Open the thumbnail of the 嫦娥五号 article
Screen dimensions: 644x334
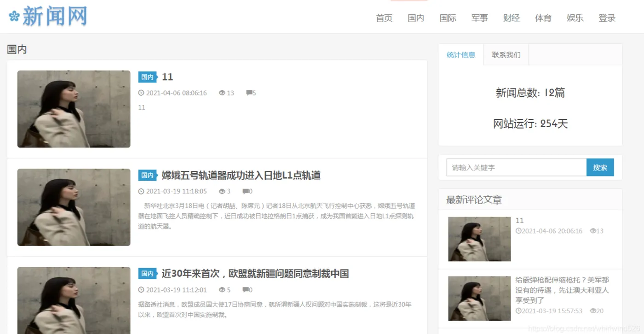(74, 207)
